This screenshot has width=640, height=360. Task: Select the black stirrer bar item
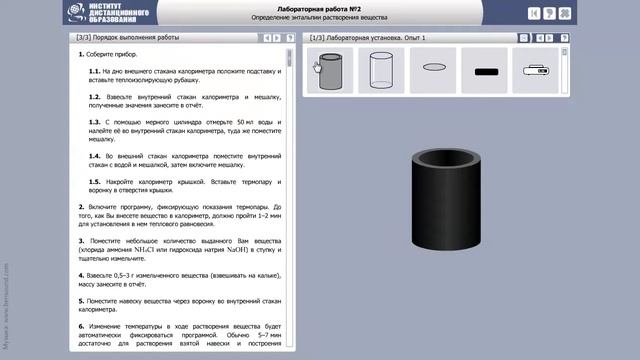click(x=484, y=71)
